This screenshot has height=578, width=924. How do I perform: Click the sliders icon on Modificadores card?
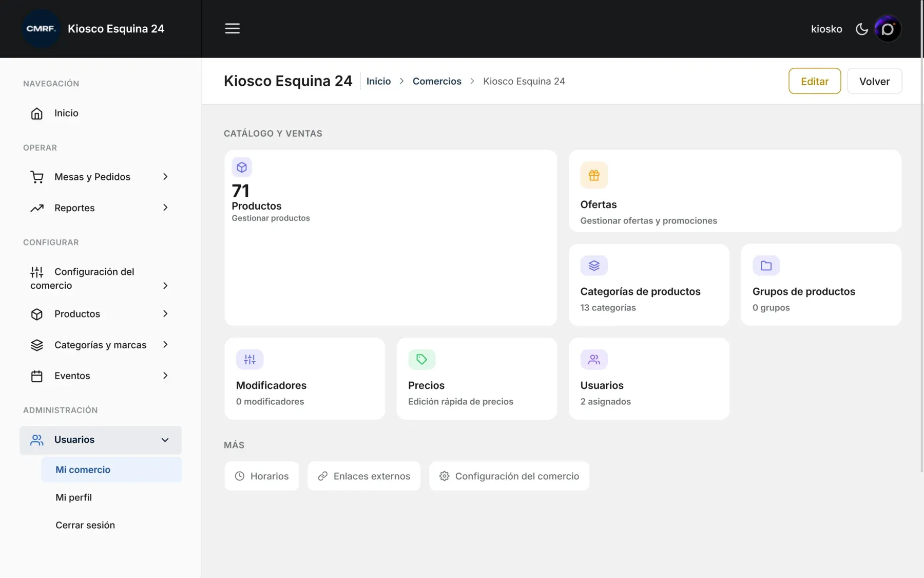[x=250, y=360]
